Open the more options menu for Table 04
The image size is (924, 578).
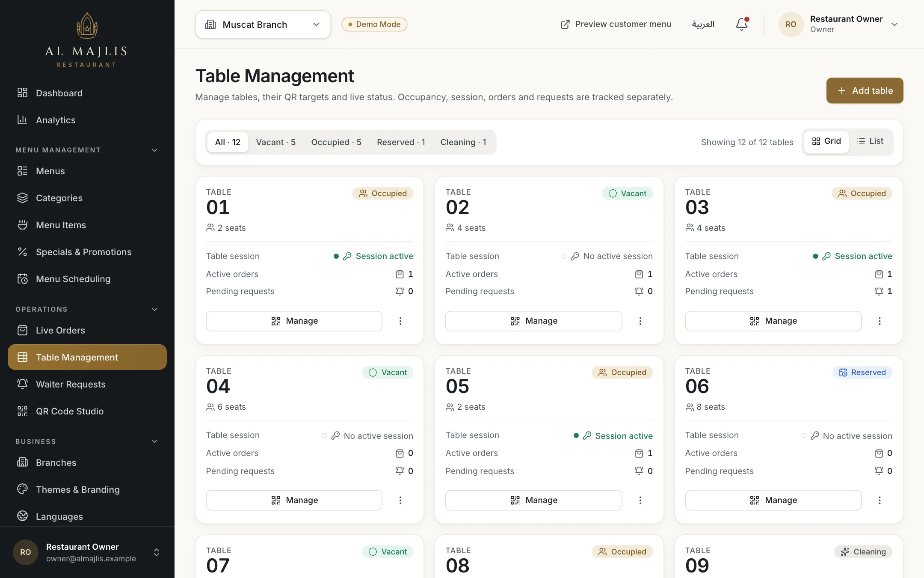point(400,500)
